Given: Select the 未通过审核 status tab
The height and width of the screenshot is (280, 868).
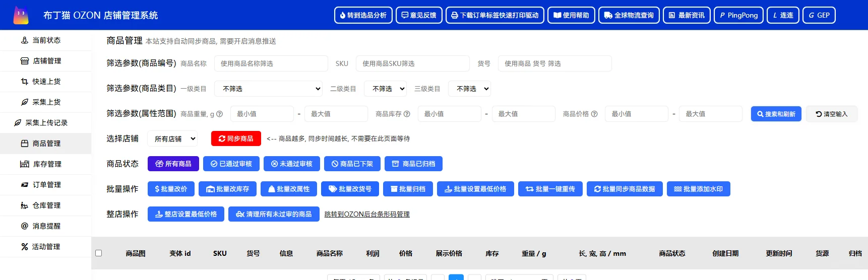Looking at the screenshot, I should click(x=292, y=164).
